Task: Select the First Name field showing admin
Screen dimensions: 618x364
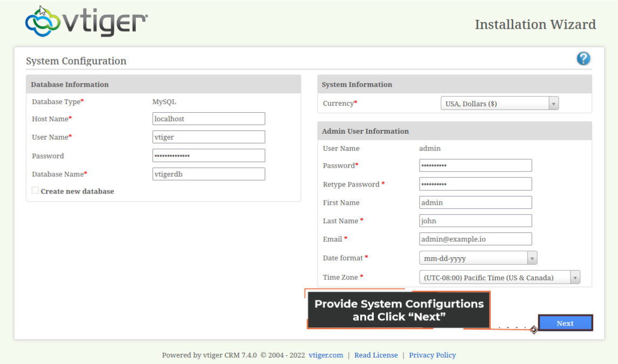Action: pos(475,202)
